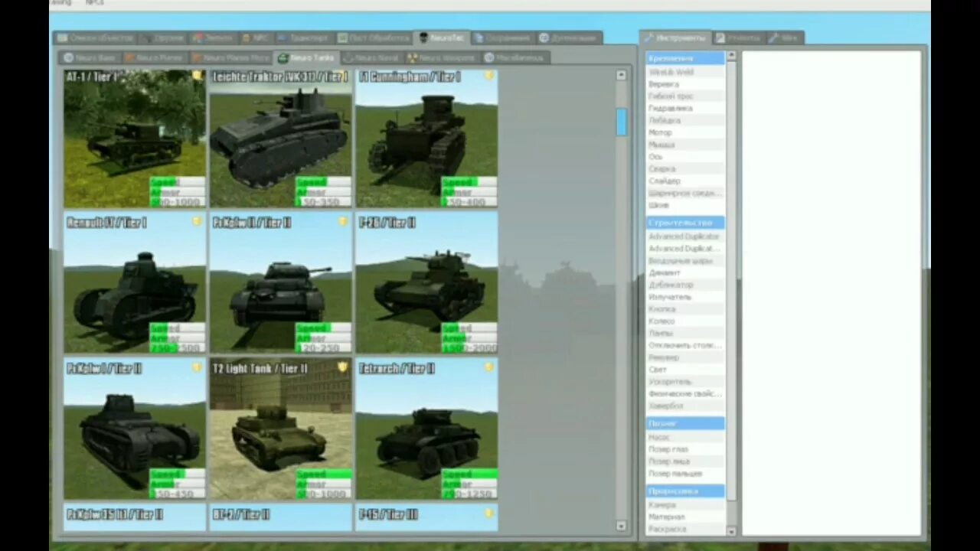Select the Материал tool
The height and width of the screenshot is (551, 980).
coord(685,517)
